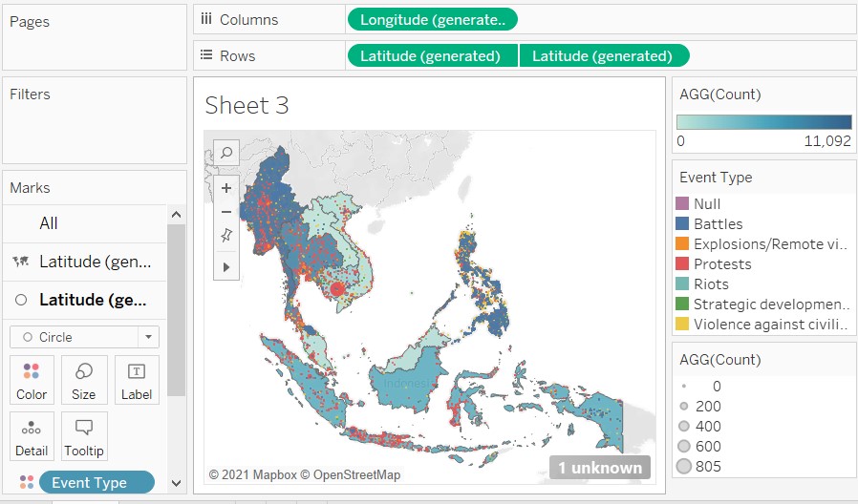Click the 1 unknown indicator
Screen dimensions: 858x504
point(600,468)
